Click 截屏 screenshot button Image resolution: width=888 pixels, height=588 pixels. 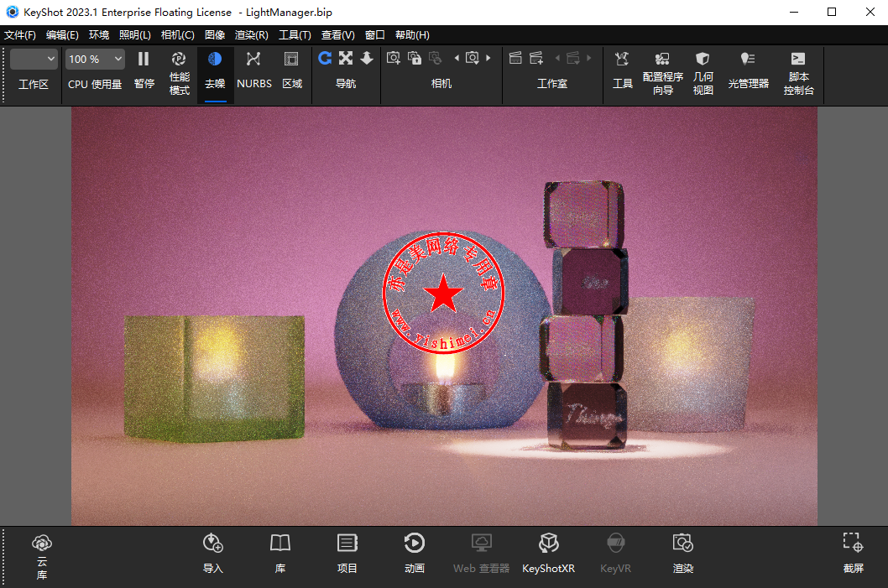(x=853, y=554)
